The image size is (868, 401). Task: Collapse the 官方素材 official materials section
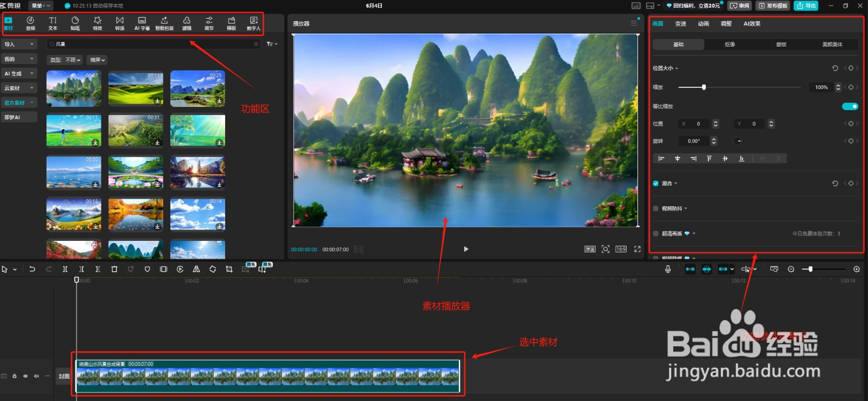[x=20, y=103]
